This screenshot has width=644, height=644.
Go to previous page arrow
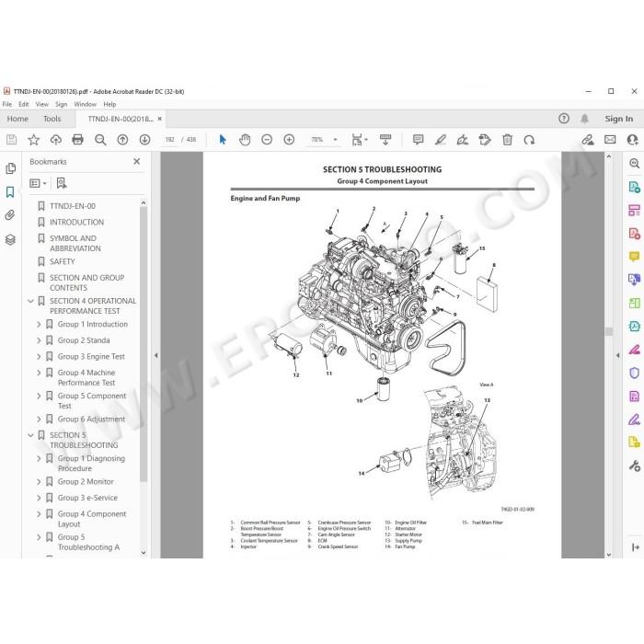(x=122, y=140)
